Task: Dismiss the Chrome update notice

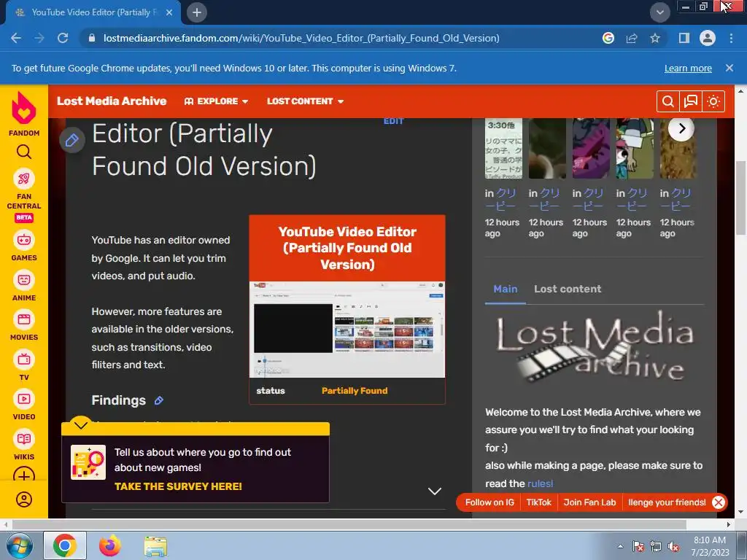Action: tap(729, 68)
